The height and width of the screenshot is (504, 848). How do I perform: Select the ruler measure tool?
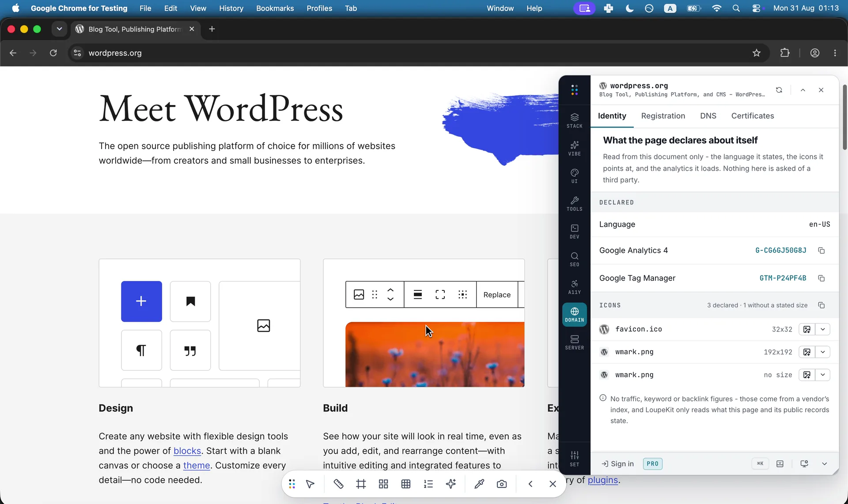[x=338, y=484]
